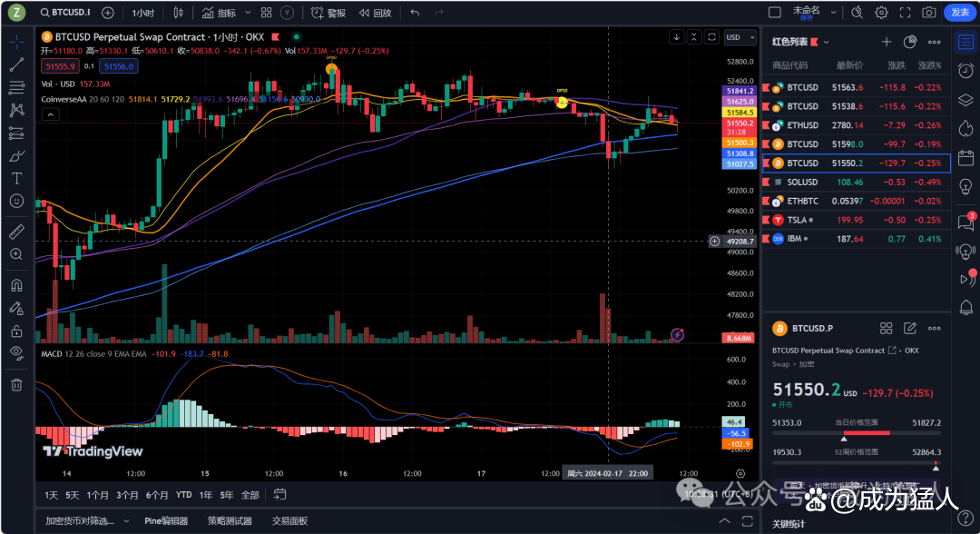
Task: Toggle magnet mode for drawings
Action: pyautogui.click(x=17, y=285)
